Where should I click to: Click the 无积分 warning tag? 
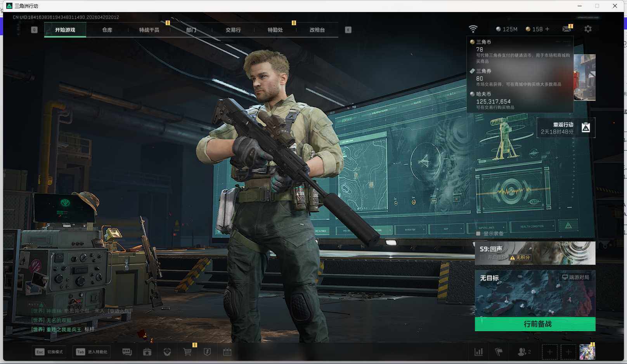point(520,257)
